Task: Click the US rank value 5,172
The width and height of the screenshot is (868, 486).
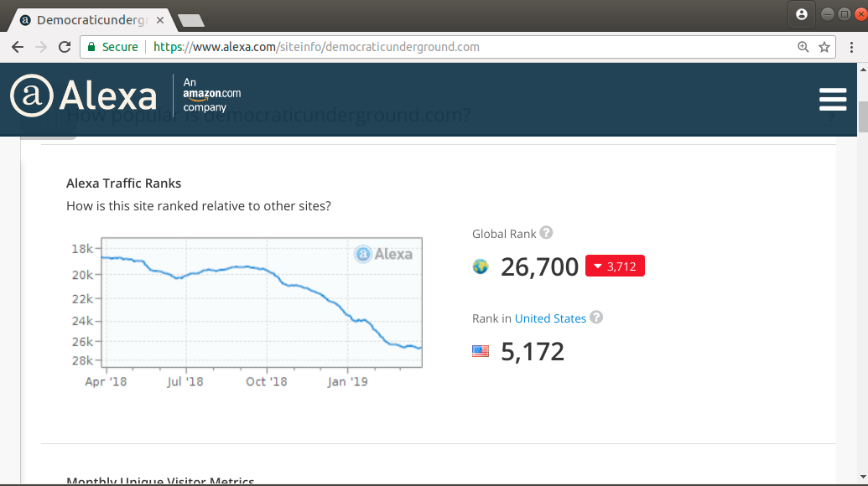Action: pos(533,352)
